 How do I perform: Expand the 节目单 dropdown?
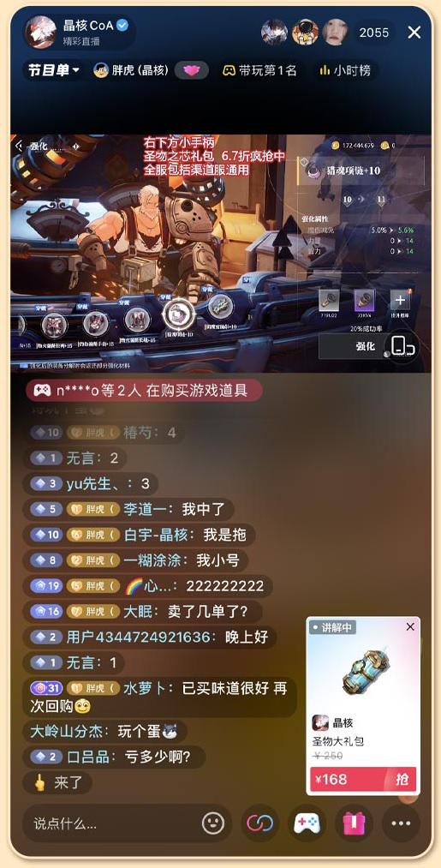pos(54,70)
